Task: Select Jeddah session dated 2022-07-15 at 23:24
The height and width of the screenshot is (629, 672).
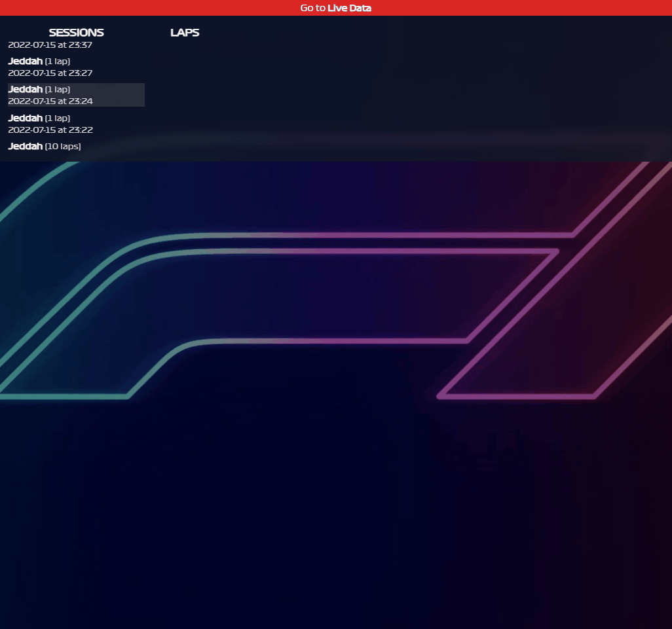Action: click(x=76, y=95)
